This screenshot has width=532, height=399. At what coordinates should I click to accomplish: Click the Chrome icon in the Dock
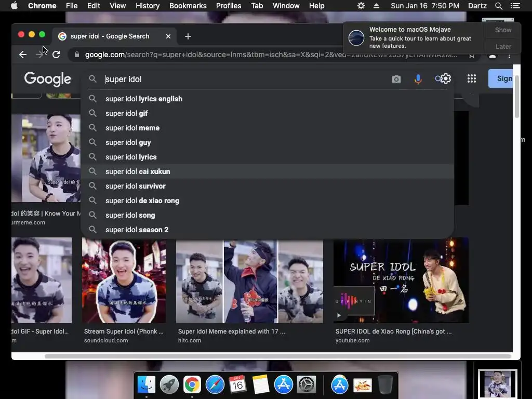[192, 385]
